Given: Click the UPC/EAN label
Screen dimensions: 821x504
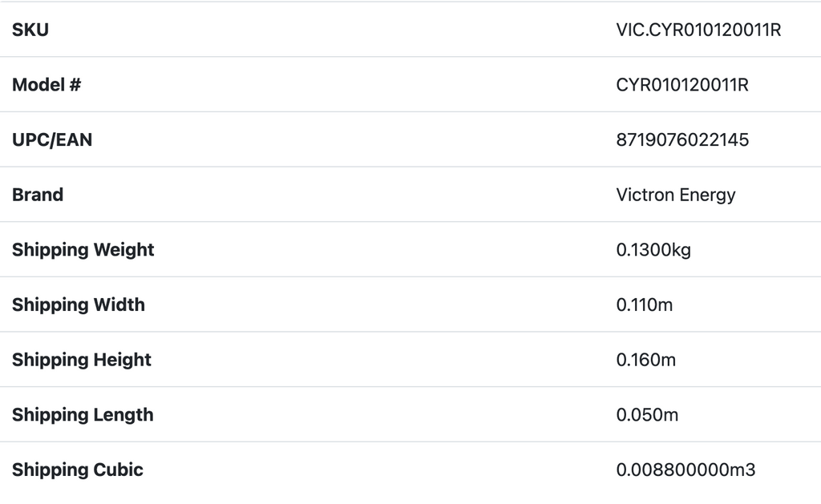Looking at the screenshot, I should (52, 139).
